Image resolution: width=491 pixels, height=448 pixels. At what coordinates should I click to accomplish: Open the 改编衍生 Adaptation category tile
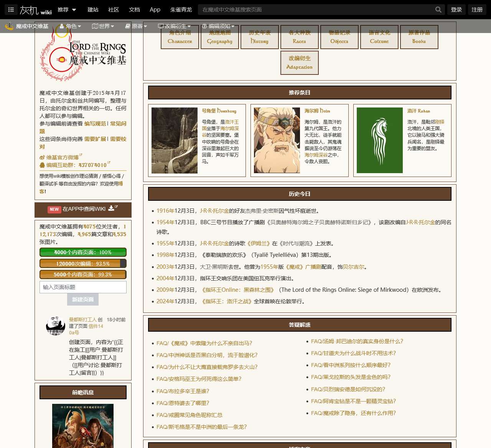click(x=300, y=63)
